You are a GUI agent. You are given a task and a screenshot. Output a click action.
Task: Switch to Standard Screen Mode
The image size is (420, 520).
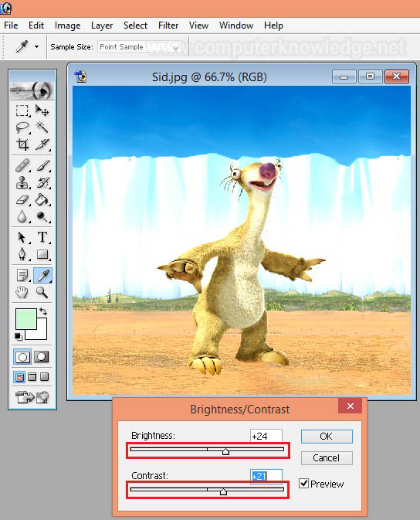[19, 377]
